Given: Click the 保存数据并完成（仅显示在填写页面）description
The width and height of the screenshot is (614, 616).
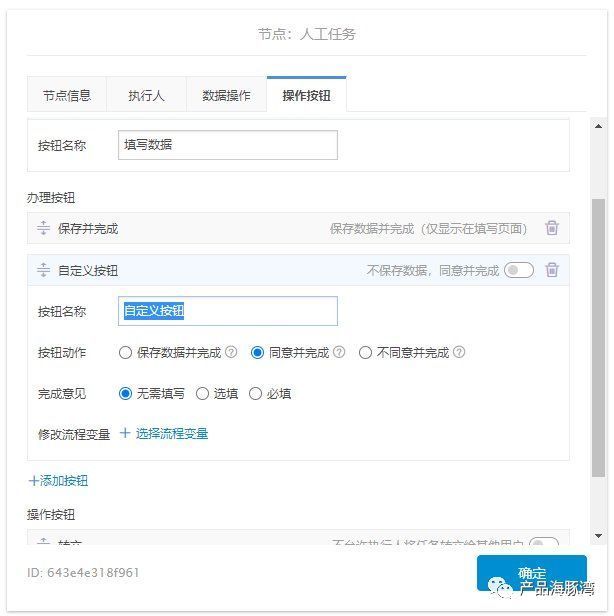Looking at the screenshot, I should click(x=428, y=228).
